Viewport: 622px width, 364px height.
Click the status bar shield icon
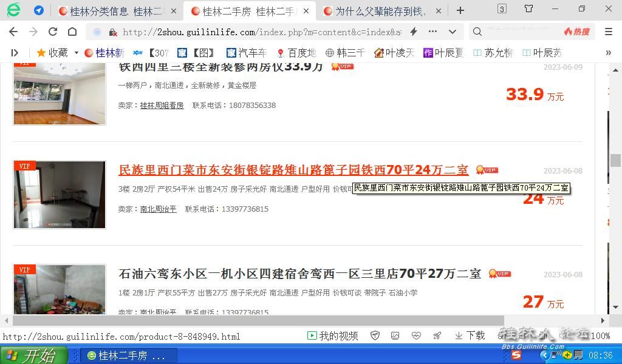[x=375, y=336]
